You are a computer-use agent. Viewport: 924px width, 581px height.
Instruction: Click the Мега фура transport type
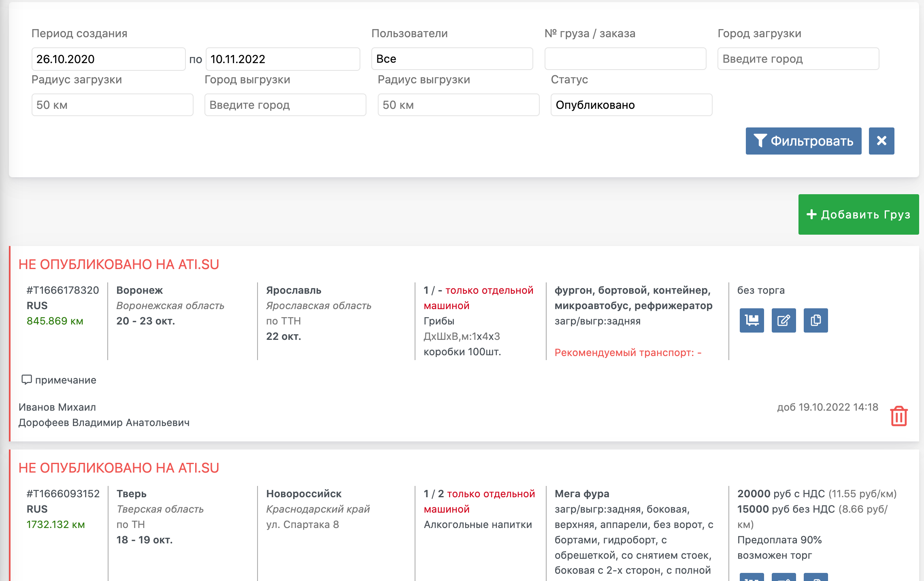coord(582,494)
